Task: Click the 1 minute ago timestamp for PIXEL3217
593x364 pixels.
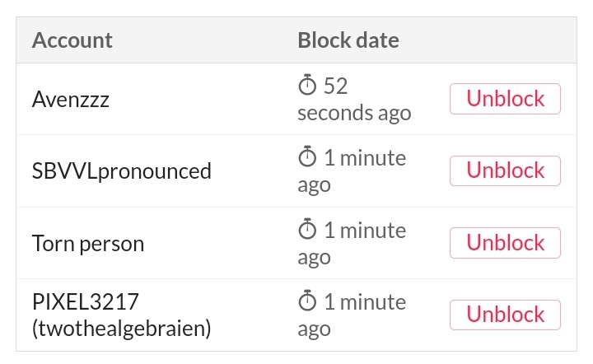Action: pyautogui.click(x=353, y=315)
